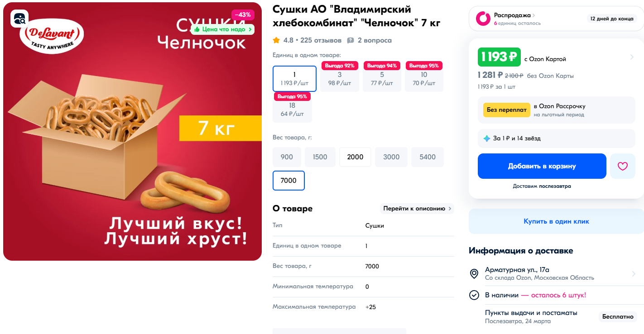
Task: Click the star rating icon
Action: pos(276,40)
